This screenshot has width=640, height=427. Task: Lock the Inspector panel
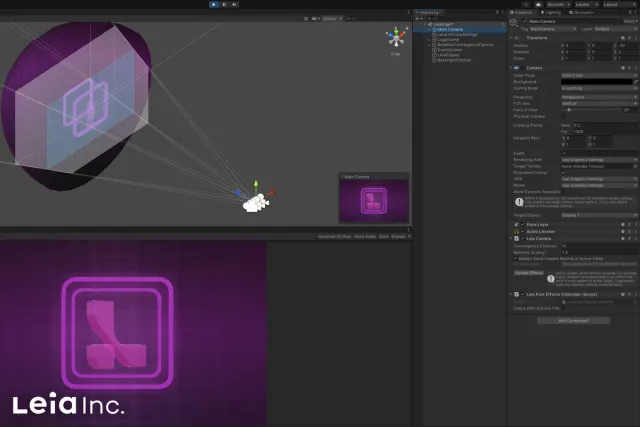tap(630, 13)
